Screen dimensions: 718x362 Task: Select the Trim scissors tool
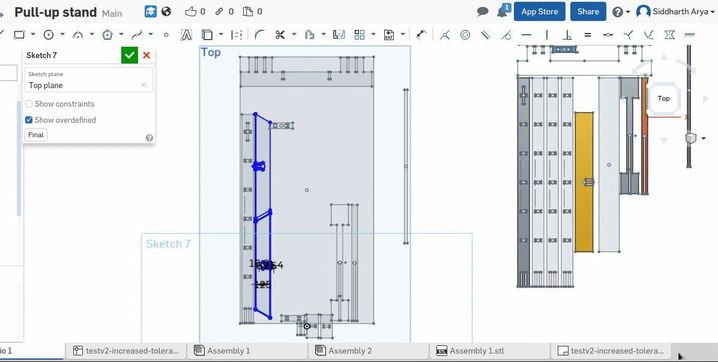click(280, 35)
